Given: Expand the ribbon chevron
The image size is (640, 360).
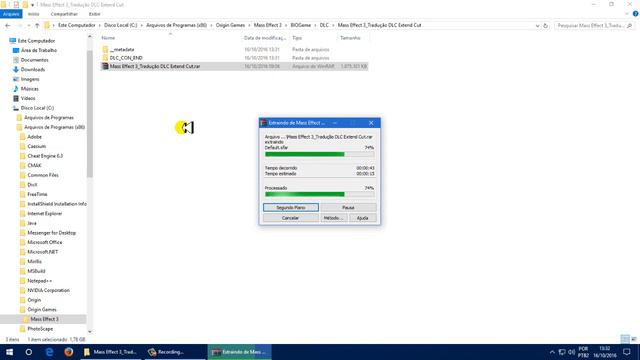Looking at the screenshot, I should point(627,14).
